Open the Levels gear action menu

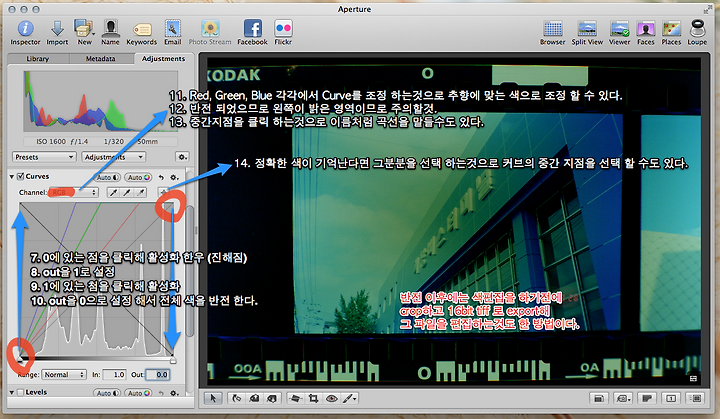(x=174, y=393)
